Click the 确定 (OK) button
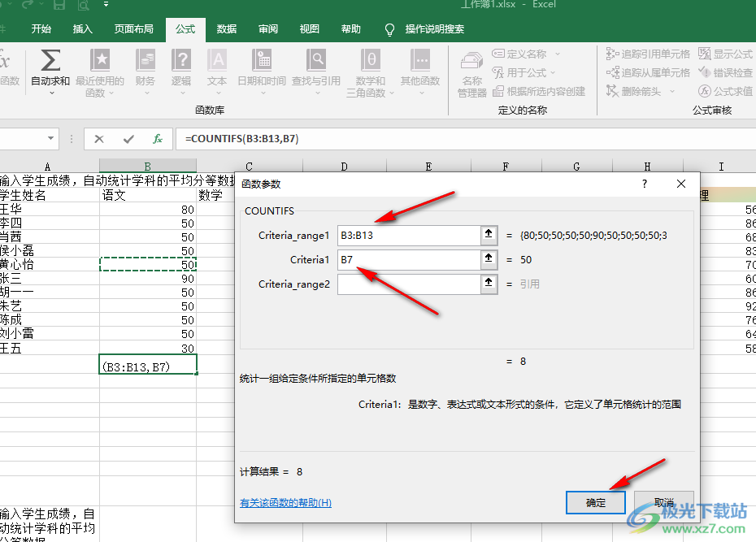This screenshot has width=756, height=542. click(x=595, y=502)
